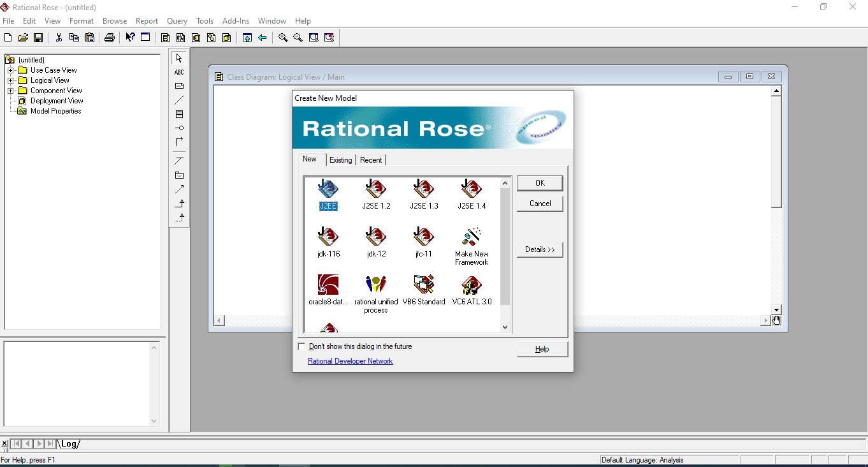868x467 pixels.
Task: Open the Tools menu
Action: point(205,21)
